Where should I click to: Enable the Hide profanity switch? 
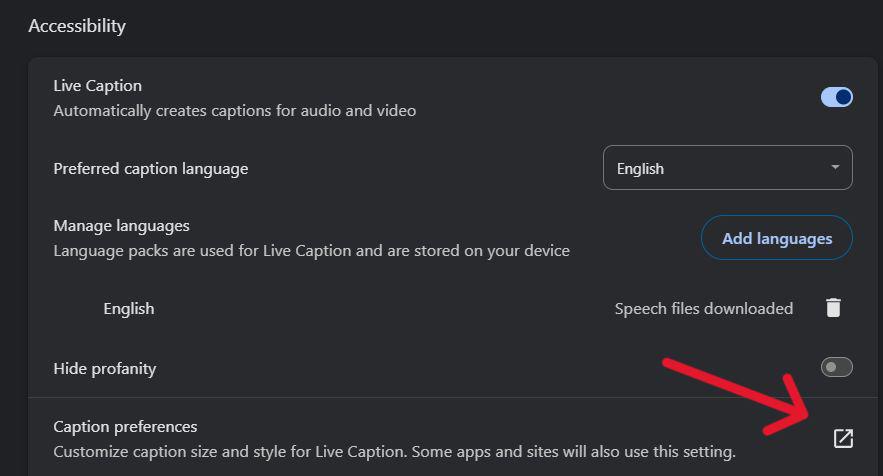(836, 367)
